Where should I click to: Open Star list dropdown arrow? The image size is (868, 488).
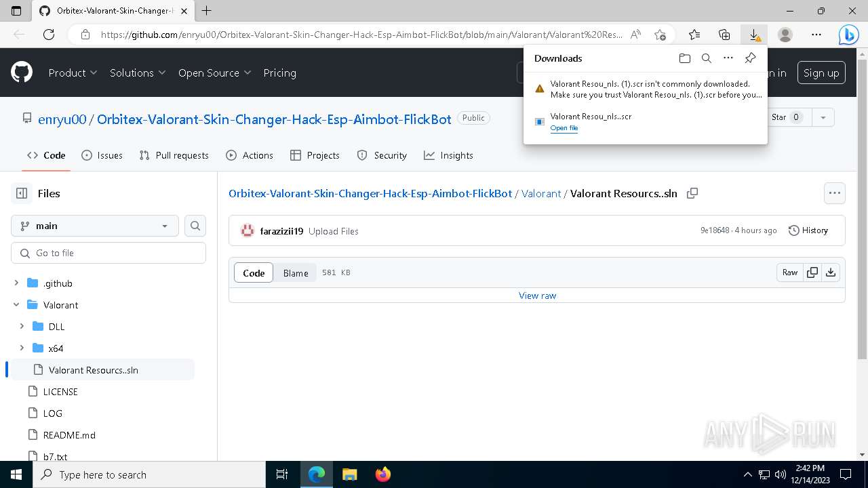[x=823, y=117]
